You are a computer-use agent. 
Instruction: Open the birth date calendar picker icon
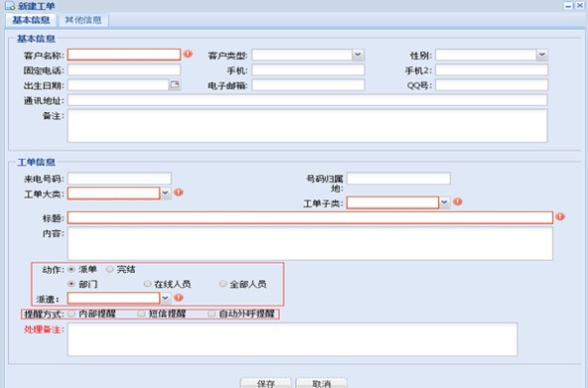(x=175, y=84)
